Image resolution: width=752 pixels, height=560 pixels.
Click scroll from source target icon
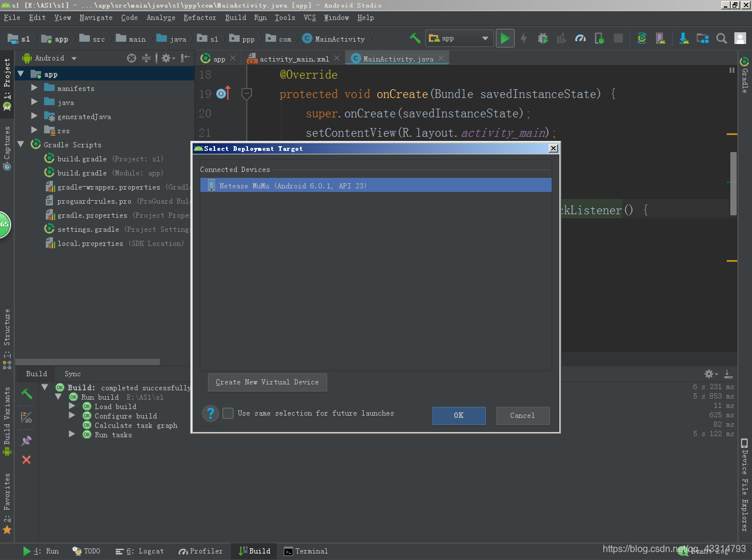point(132,58)
